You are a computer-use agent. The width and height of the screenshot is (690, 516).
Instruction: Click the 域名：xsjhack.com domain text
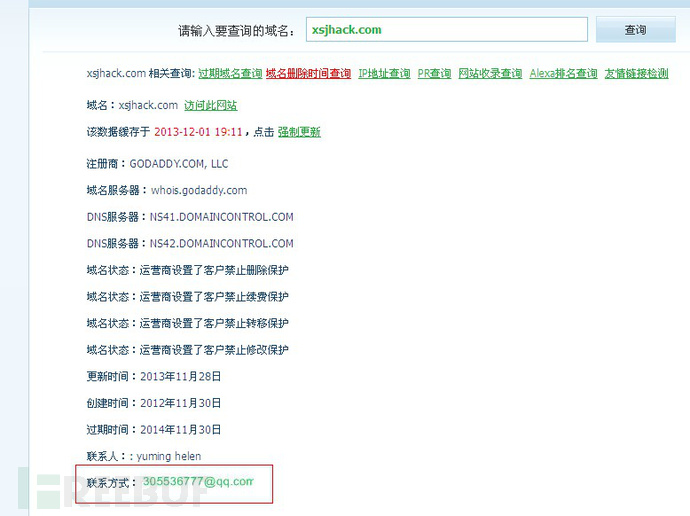(x=132, y=106)
